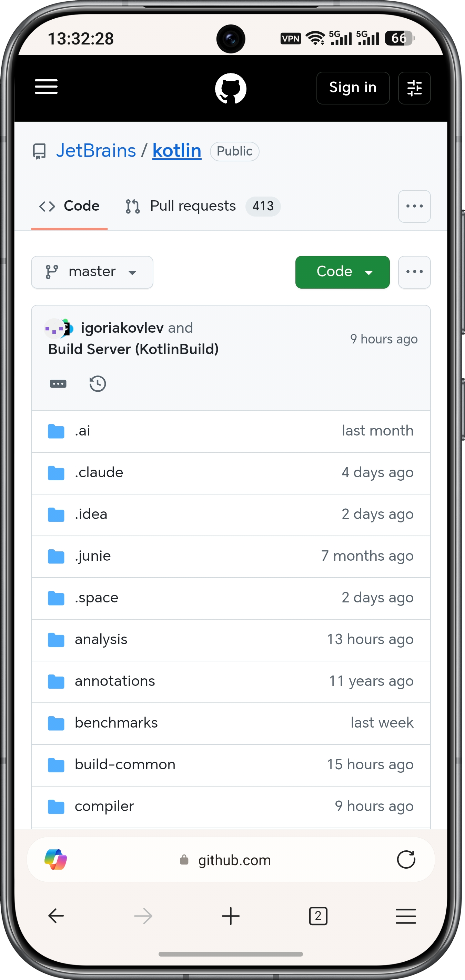465x980 pixels.
Task: Click '7 months ago' timestamp for .junie
Action: point(367,557)
